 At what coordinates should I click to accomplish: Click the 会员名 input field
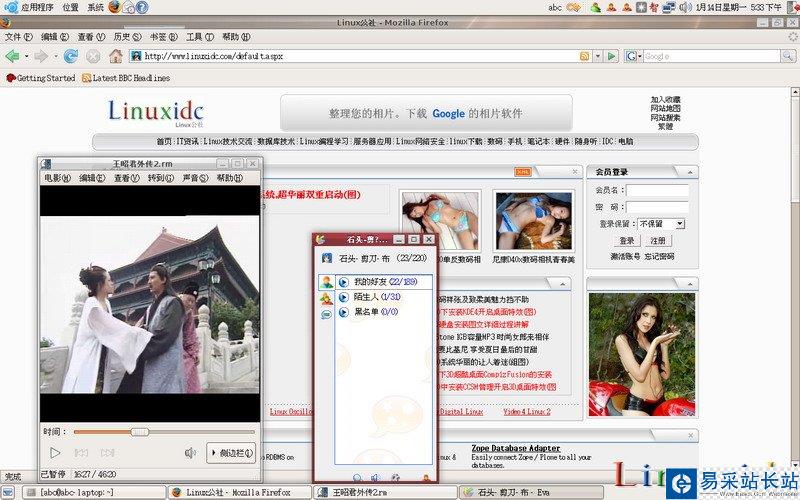click(x=658, y=190)
